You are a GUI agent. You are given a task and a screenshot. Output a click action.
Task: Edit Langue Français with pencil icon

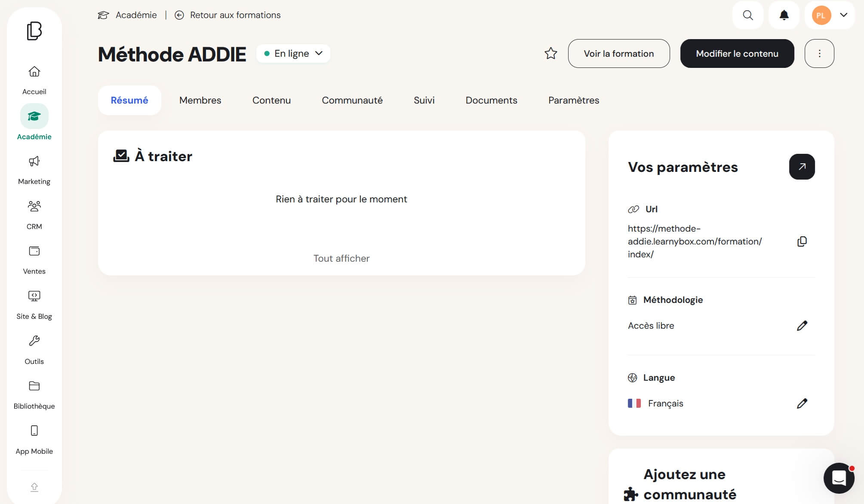[802, 403]
